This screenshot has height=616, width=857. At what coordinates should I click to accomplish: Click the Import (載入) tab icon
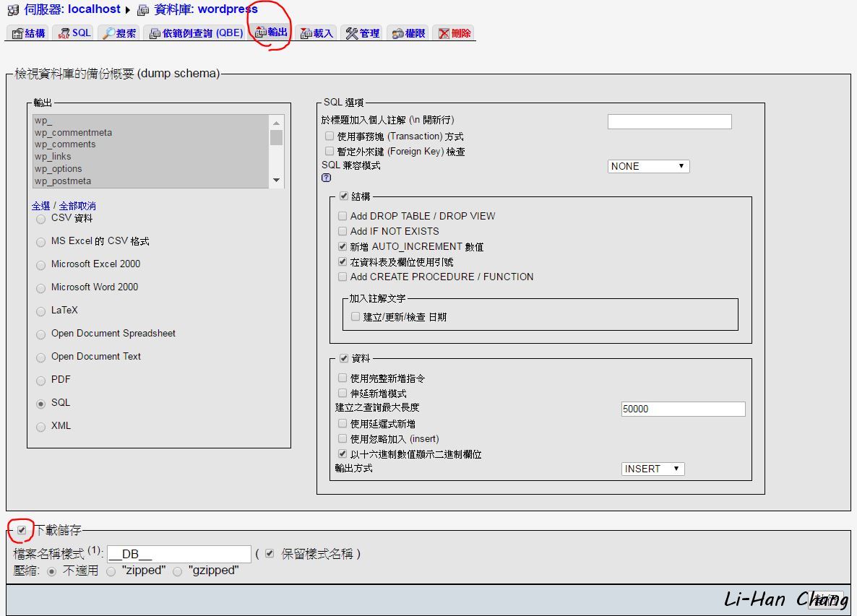(306, 34)
